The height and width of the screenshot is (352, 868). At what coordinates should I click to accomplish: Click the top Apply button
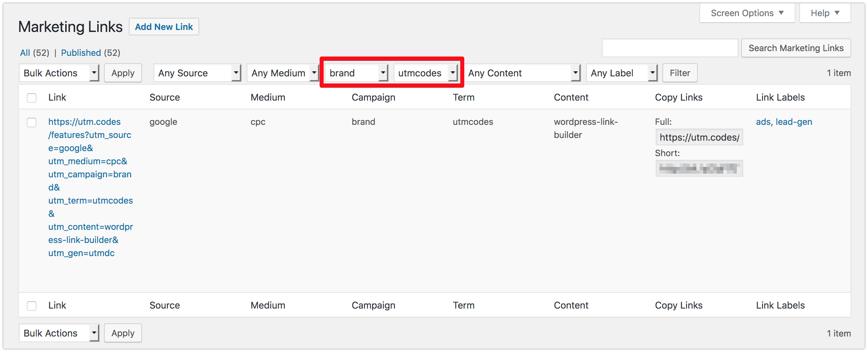pos(123,72)
